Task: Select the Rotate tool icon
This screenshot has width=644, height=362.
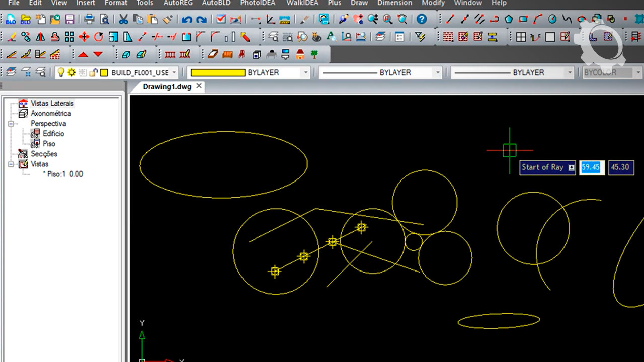Action: 98,37
